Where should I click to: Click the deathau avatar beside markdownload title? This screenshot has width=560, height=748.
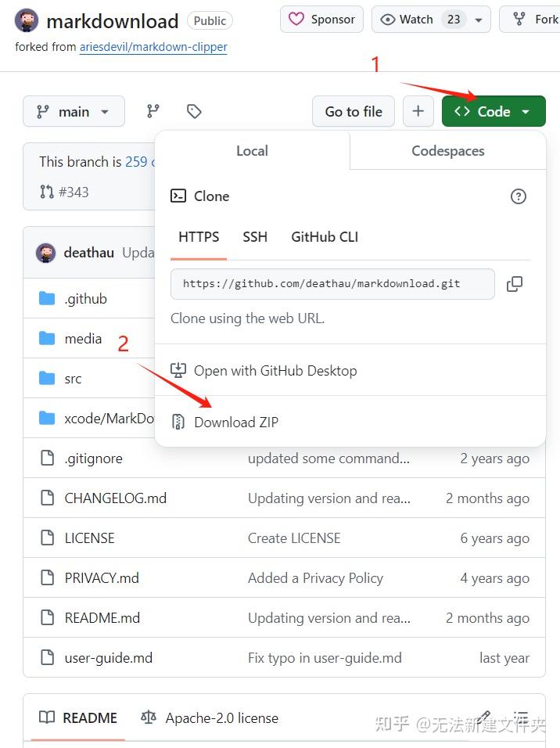(27, 20)
